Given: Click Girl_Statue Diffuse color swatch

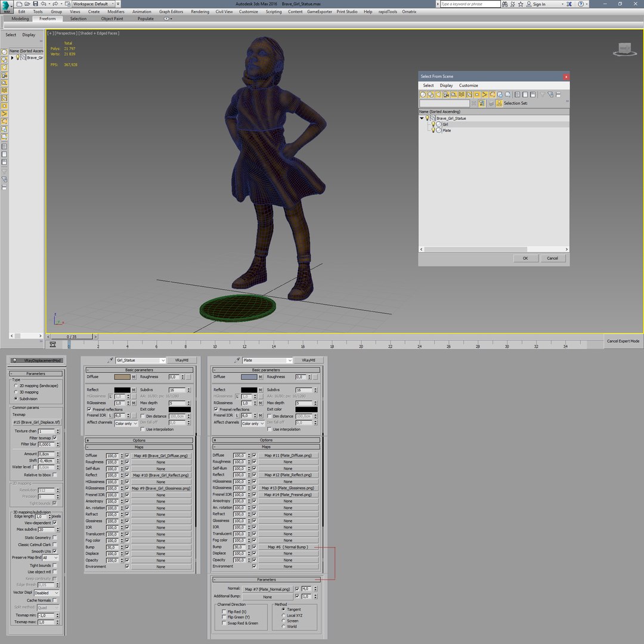Looking at the screenshot, I should coord(122,377).
